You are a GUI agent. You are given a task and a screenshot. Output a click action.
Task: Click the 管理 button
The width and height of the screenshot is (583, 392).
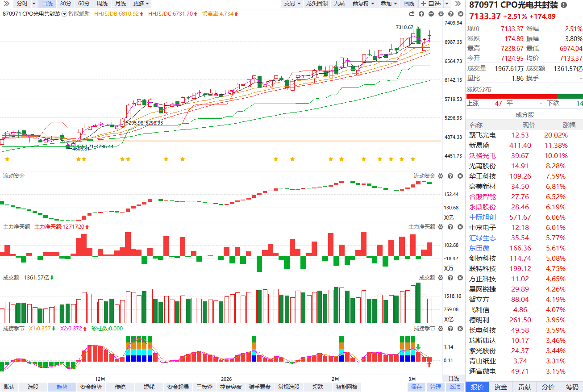point(436,387)
